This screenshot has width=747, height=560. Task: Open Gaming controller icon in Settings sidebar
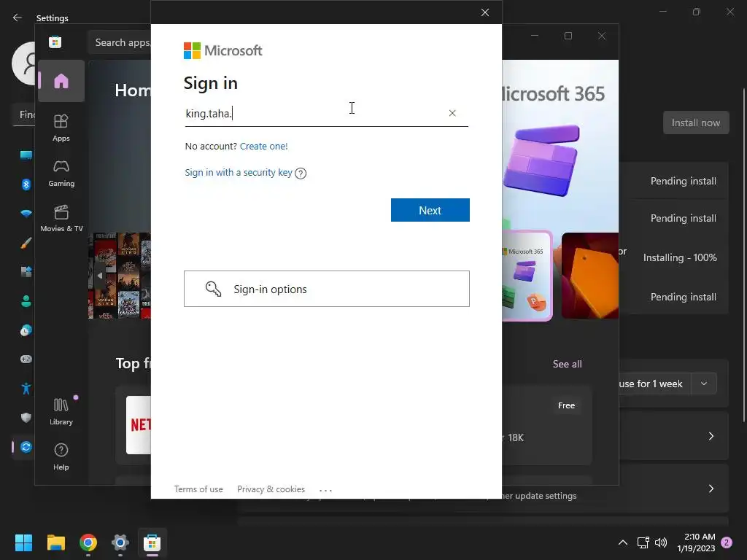(x=26, y=359)
